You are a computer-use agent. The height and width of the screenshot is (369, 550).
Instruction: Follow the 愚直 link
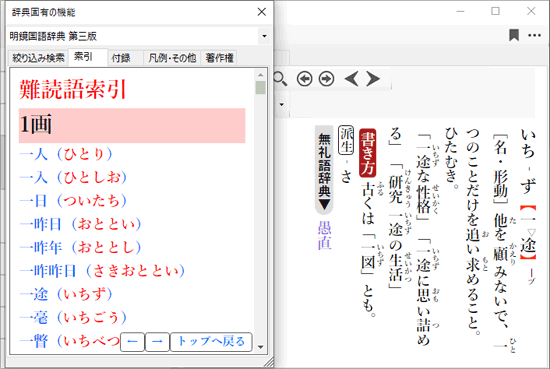324,235
